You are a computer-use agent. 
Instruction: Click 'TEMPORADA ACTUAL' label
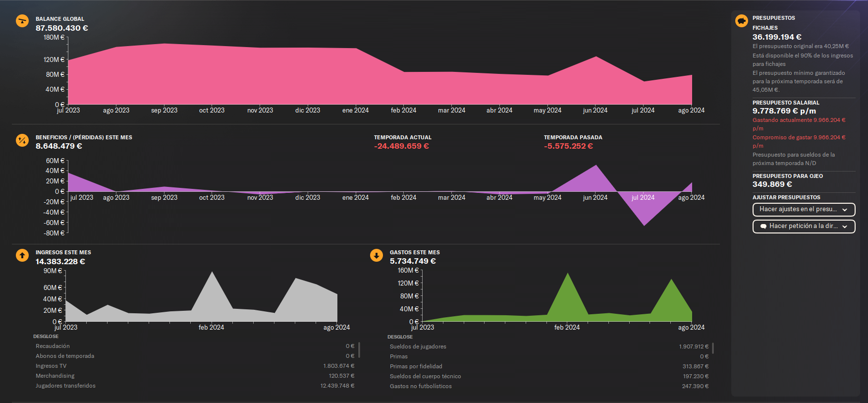[x=403, y=137]
